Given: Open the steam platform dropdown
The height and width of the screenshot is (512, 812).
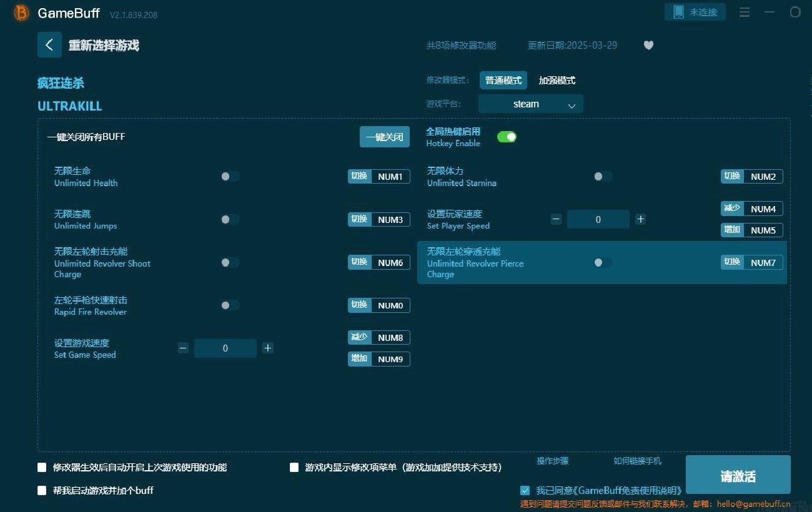Looking at the screenshot, I should click(531, 104).
